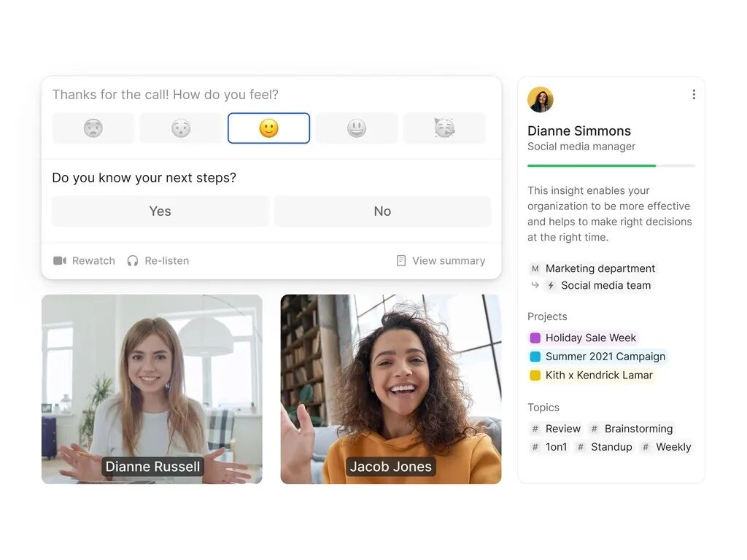Click Dianne Simmons profile avatar

click(x=541, y=100)
